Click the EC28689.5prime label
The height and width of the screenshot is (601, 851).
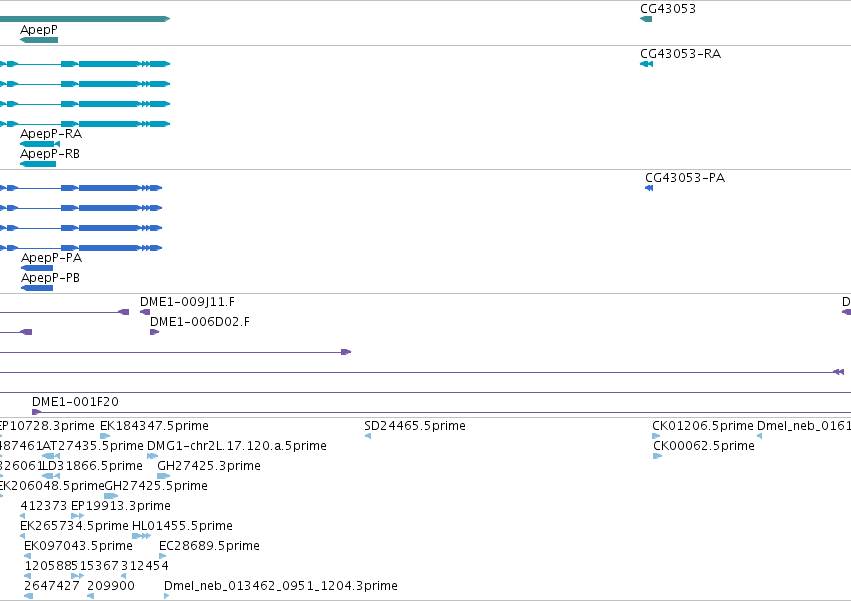209,546
